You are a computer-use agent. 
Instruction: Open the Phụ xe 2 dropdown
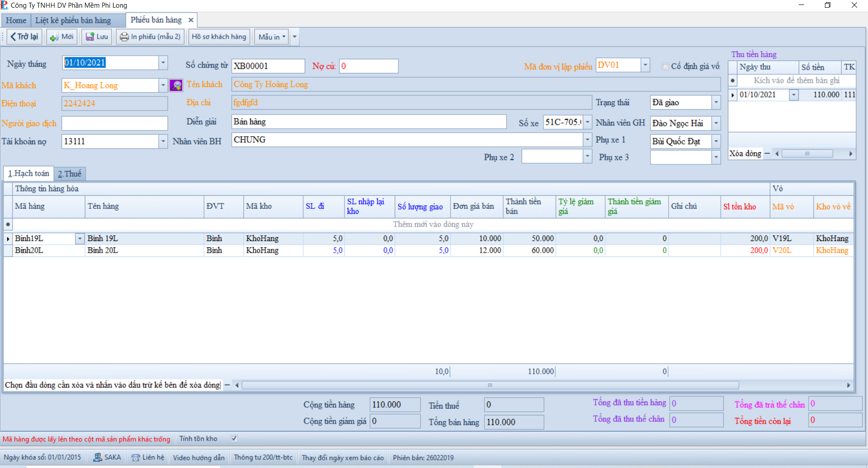point(587,156)
